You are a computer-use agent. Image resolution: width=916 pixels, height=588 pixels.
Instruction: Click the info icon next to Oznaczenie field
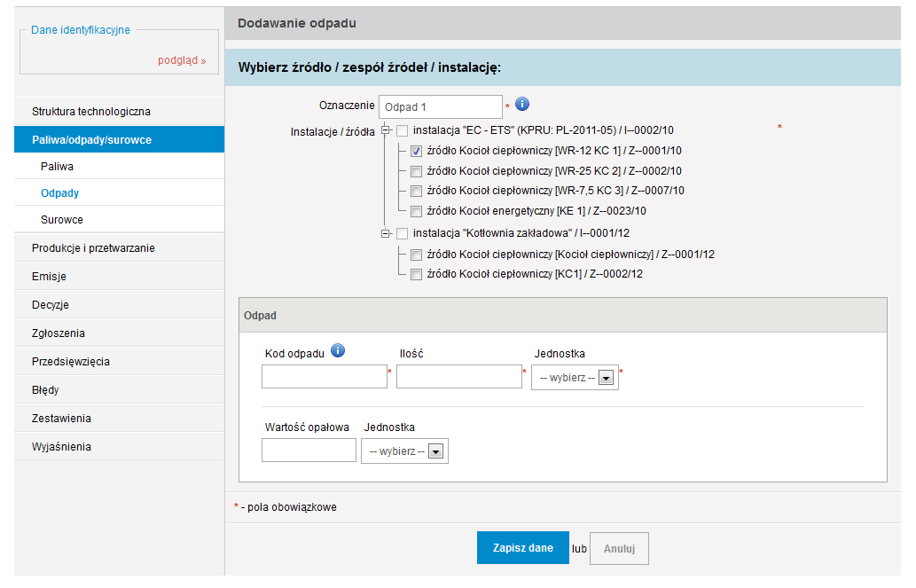click(521, 104)
